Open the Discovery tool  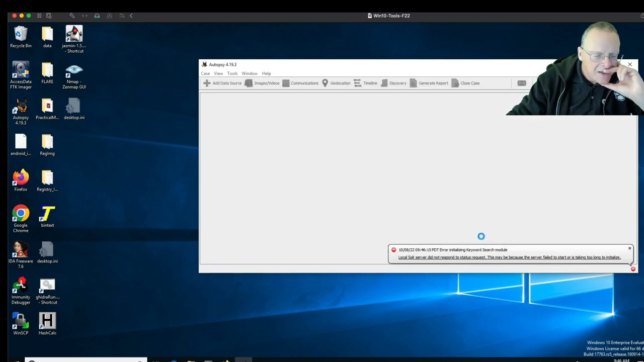pyautogui.click(x=393, y=83)
